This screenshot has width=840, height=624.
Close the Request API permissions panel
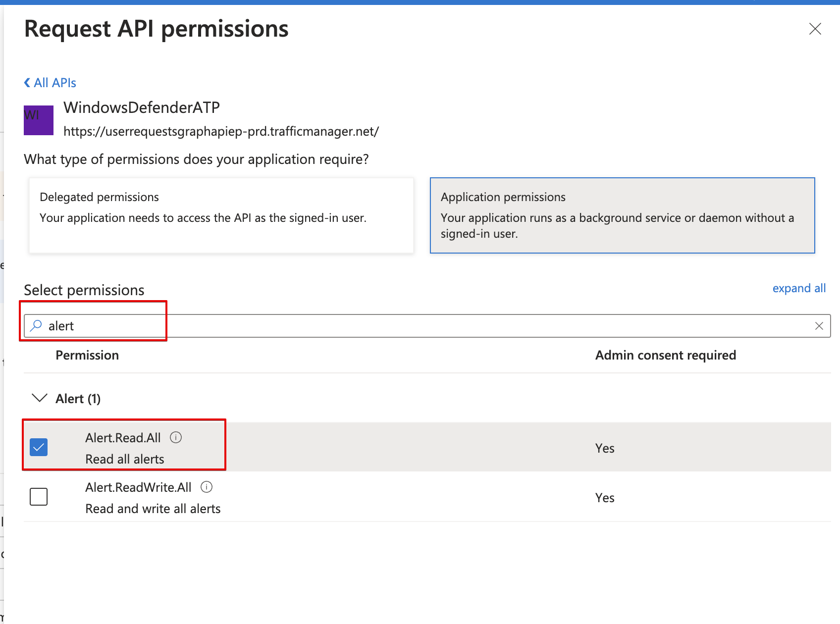point(815,29)
